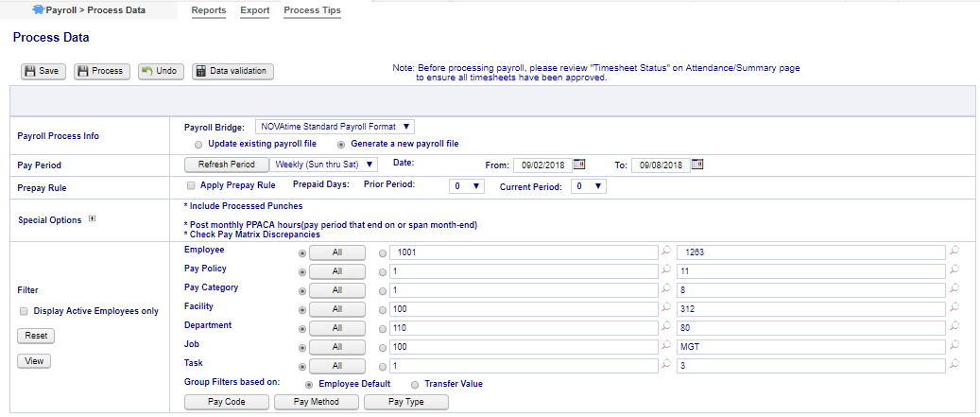Open To date calendar picker
Screen dimensions: 980x417
(697, 165)
